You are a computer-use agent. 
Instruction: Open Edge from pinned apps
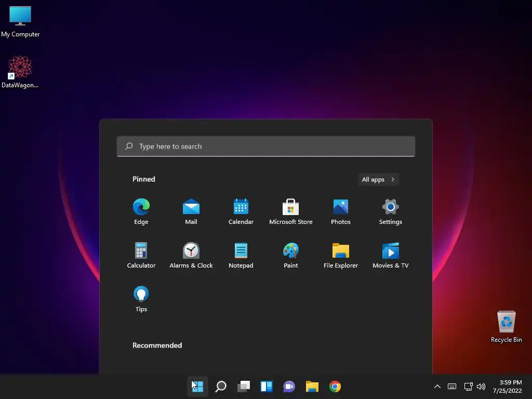point(141,212)
